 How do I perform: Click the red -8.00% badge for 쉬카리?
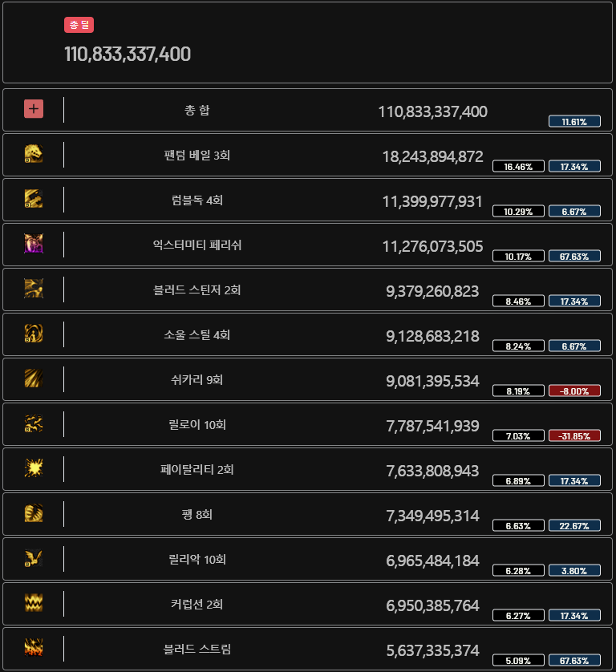[574, 391]
